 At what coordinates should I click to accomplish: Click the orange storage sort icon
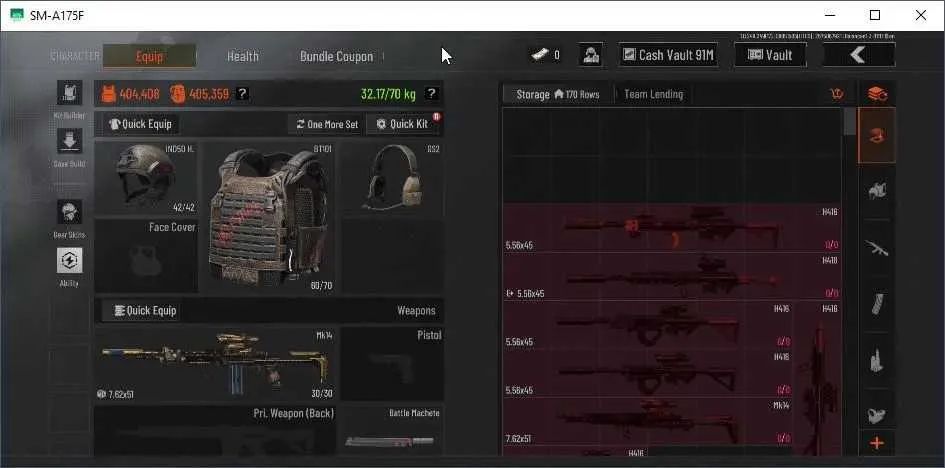(x=837, y=94)
